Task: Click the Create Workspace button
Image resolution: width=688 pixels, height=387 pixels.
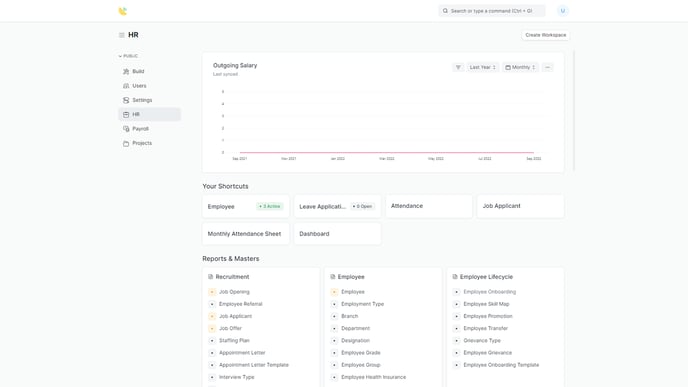Action: 545,35
